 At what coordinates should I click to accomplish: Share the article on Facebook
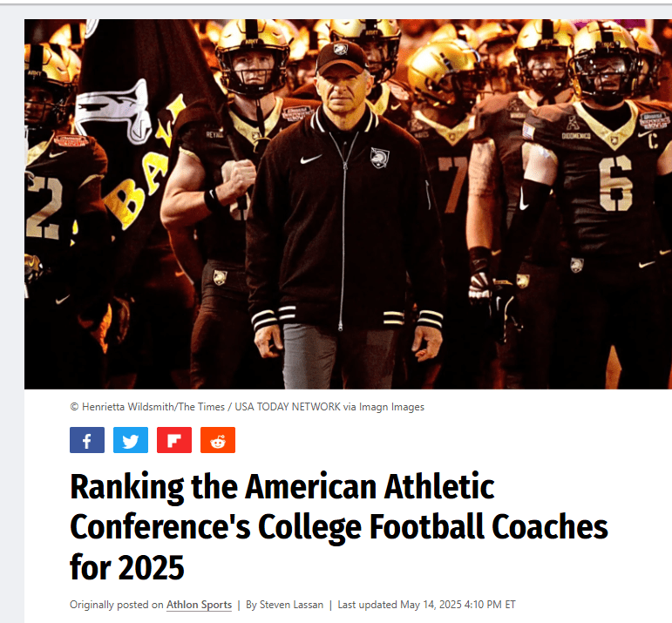click(87, 440)
